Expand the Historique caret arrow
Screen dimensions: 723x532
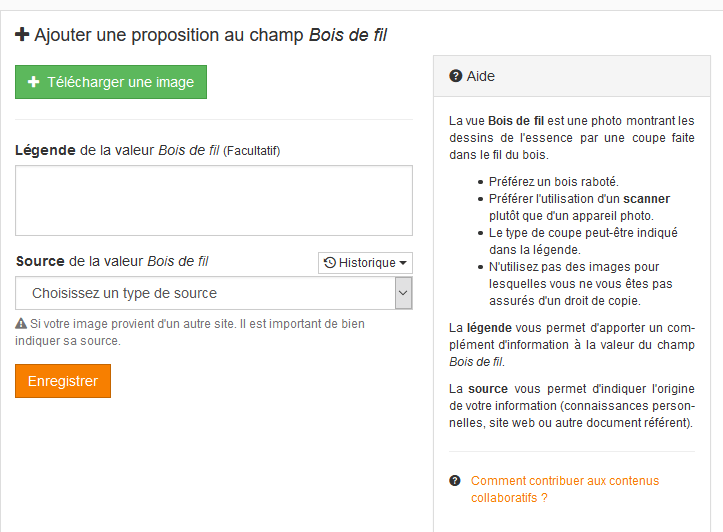(403, 263)
